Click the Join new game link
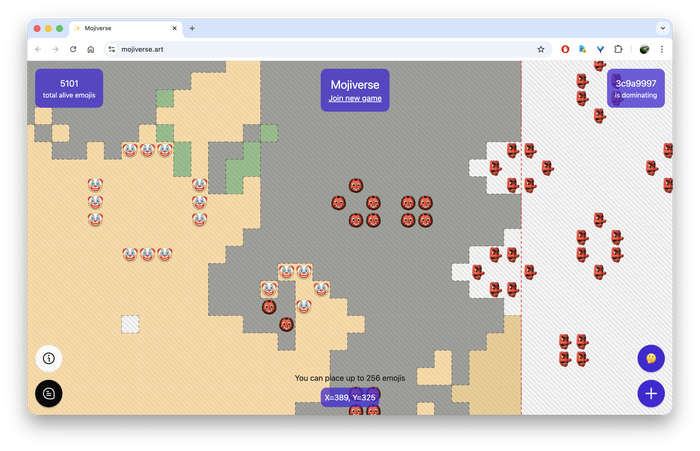This screenshot has width=700, height=451. point(355,98)
